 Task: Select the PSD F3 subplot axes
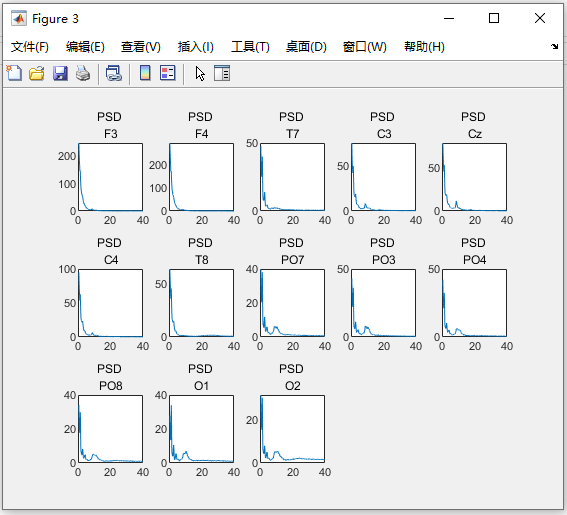pyautogui.click(x=111, y=177)
